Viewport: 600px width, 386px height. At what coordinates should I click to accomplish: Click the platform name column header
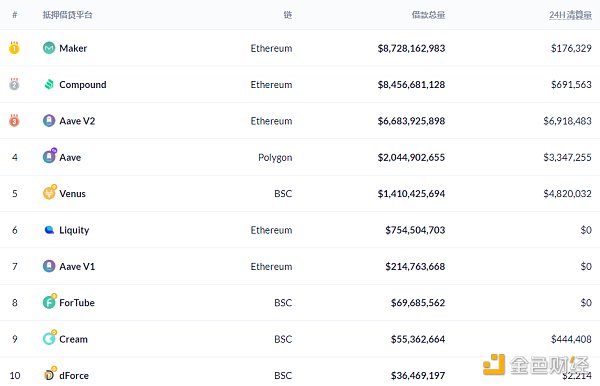67,15
